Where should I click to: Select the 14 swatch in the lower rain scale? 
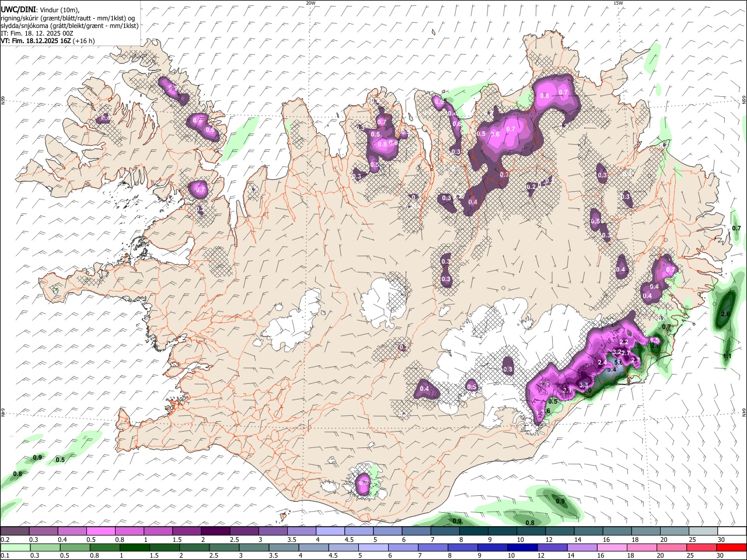(582, 548)
